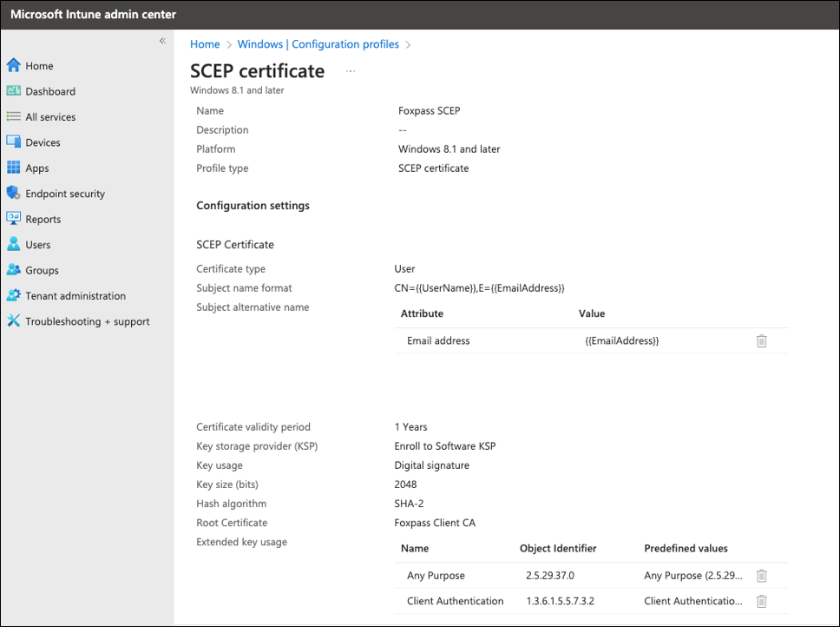Open Reports in the sidebar
The height and width of the screenshot is (627, 840).
(43, 219)
